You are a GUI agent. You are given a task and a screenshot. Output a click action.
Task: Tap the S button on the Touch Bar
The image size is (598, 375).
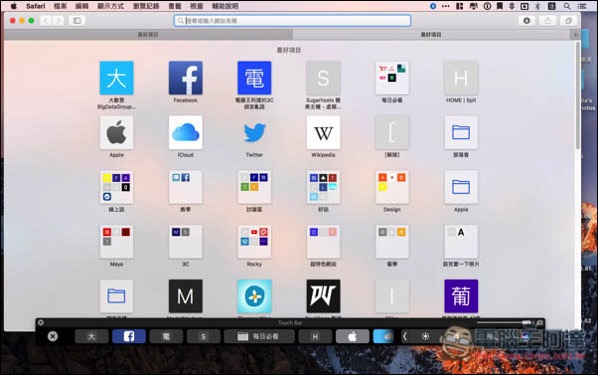(204, 336)
